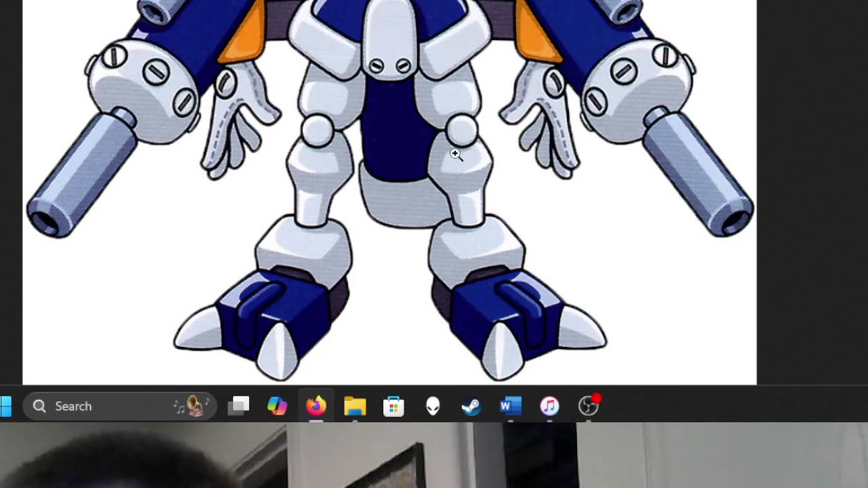868x488 pixels.
Task: Switch to the Firefox browser window
Action: coord(316,406)
